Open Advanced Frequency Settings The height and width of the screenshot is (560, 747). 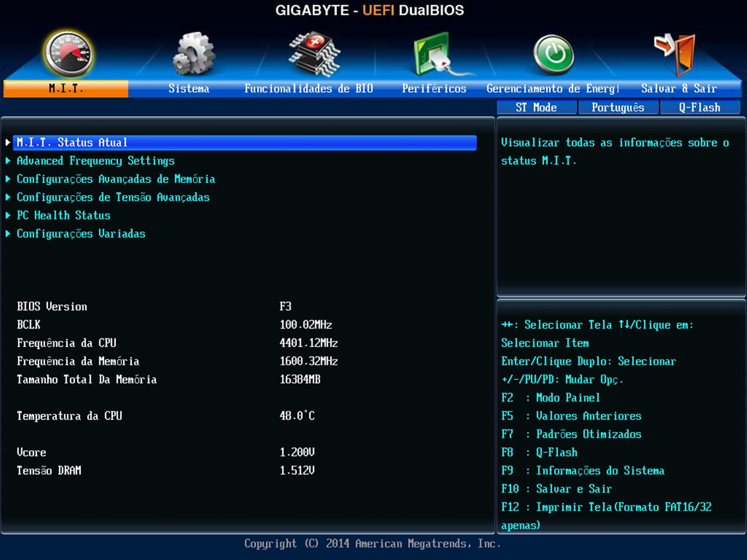coord(96,161)
